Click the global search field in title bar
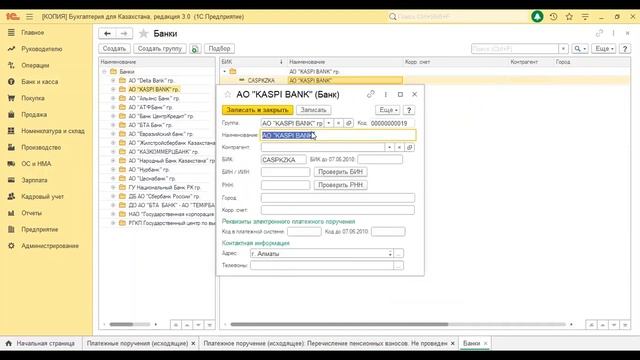 tap(458, 17)
